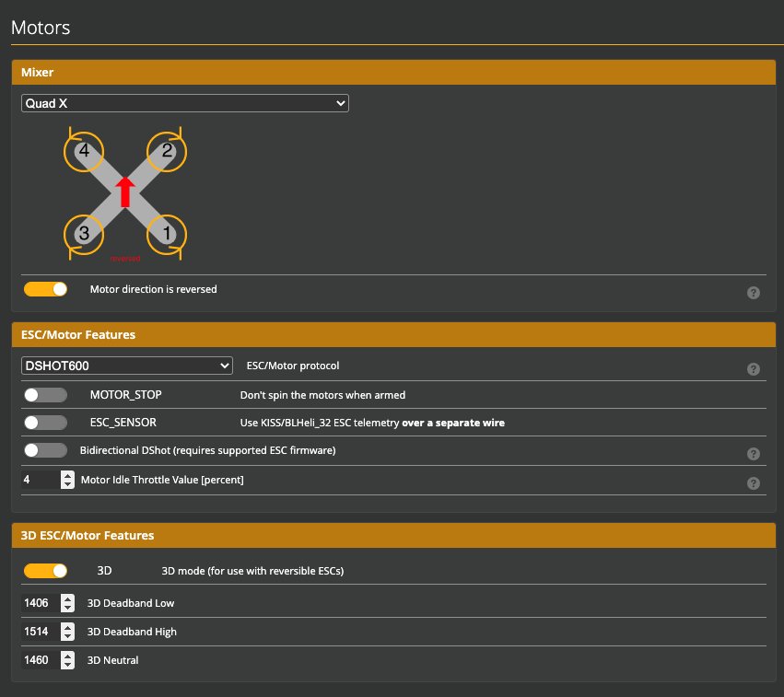Click motor 4 circle in mixer diagram
784x697 pixels.
(84, 152)
